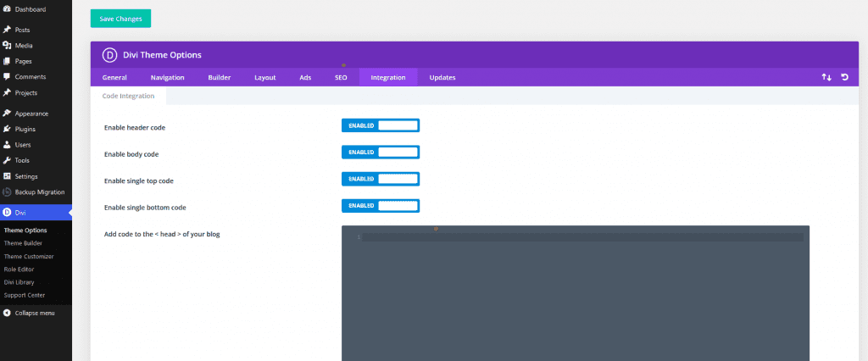
Task: Click the Media icon in sidebar
Action: tap(7, 46)
